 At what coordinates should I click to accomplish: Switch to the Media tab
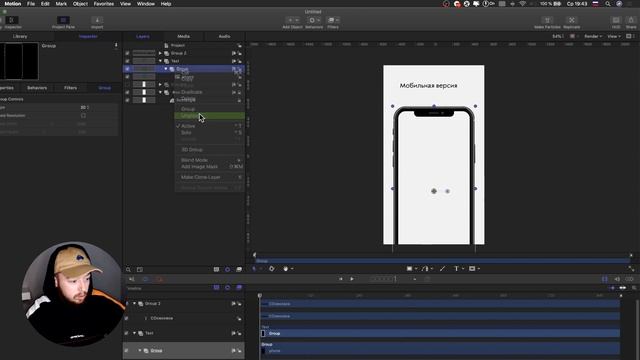pos(183,36)
